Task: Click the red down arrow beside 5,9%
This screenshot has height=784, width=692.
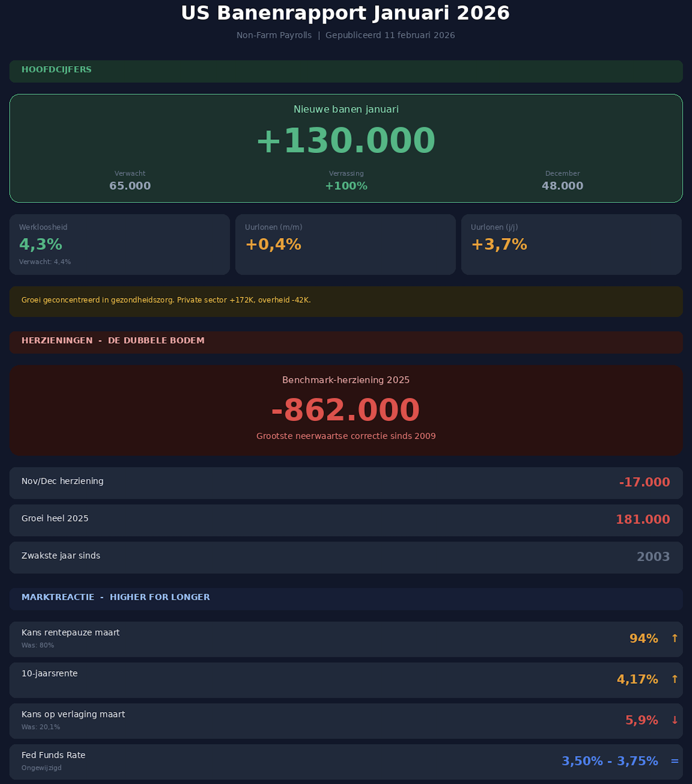Action: click(x=674, y=720)
